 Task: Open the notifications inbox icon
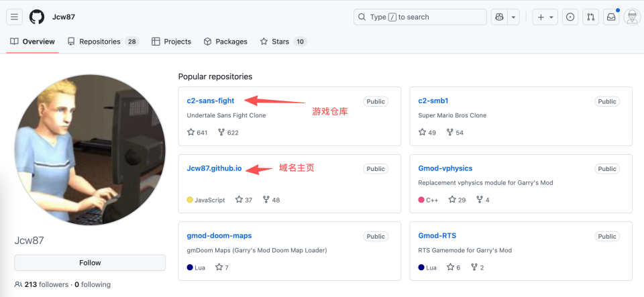click(611, 17)
